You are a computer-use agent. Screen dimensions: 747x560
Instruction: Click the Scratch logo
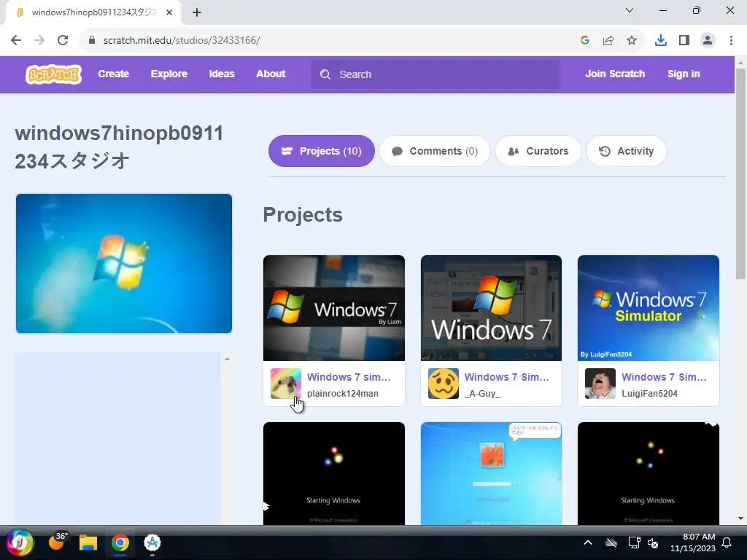(x=53, y=74)
